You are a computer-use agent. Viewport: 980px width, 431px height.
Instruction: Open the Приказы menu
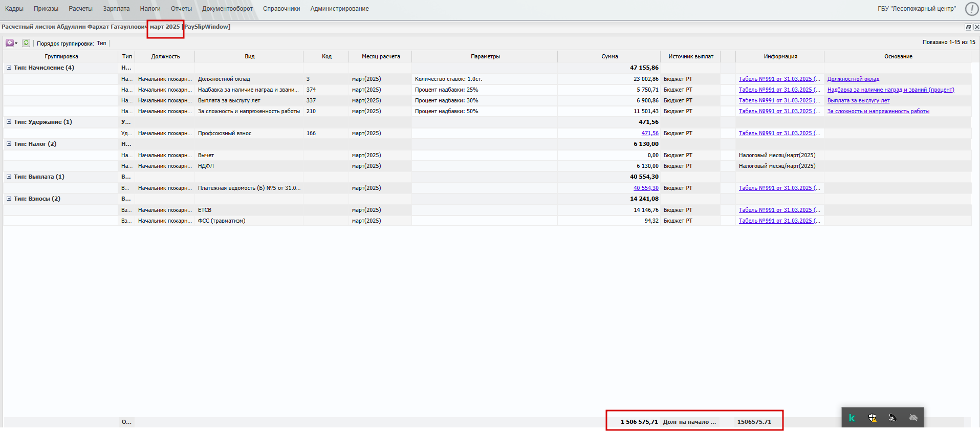click(46, 9)
